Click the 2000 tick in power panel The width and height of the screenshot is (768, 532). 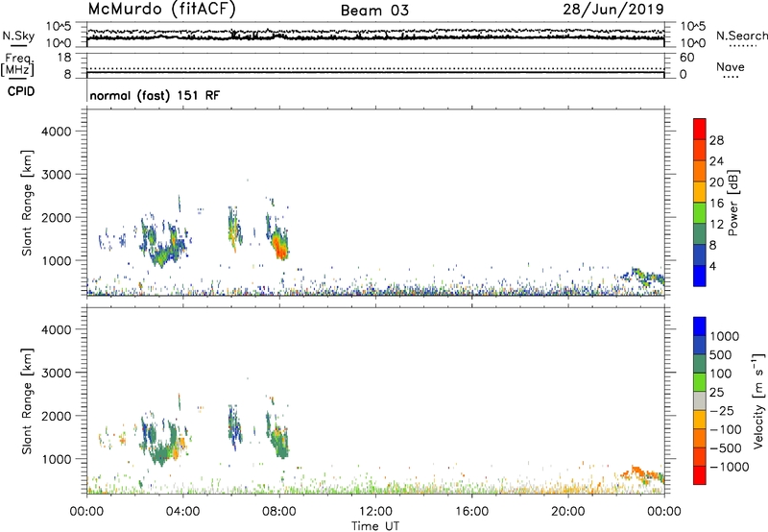point(57,217)
